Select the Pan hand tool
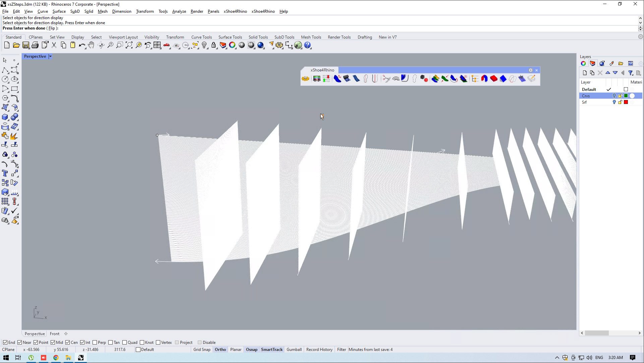This screenshot has height=363, width=644. pyautogui.click(x=91, y=45)
